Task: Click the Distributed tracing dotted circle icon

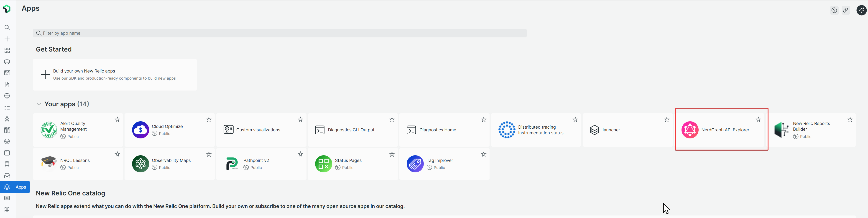Action: pos(507,130)
